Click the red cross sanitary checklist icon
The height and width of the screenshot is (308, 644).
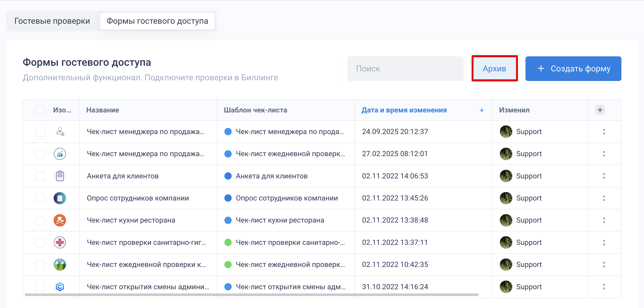(x=60, y=242)
